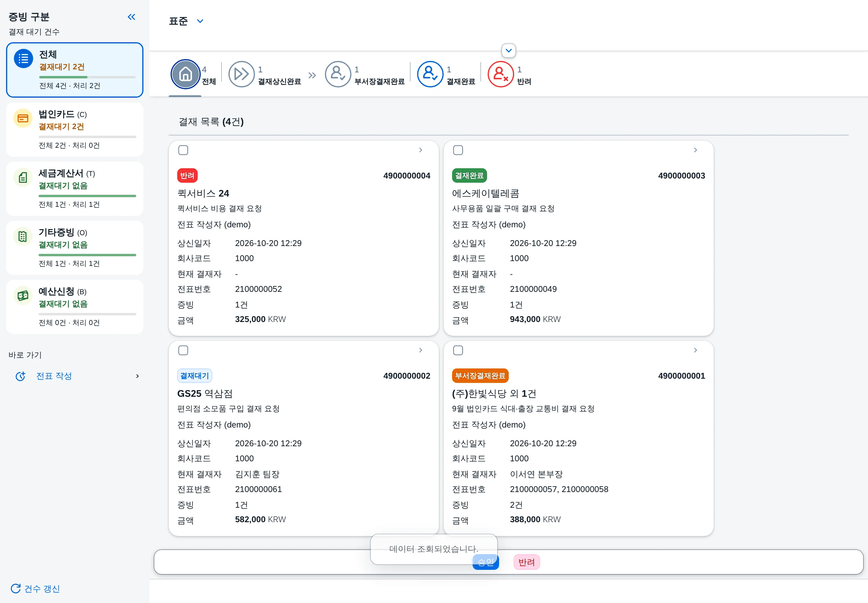
Task: Open details arrow on GS25 역삼점 card
Action: [x=420, y=350]
